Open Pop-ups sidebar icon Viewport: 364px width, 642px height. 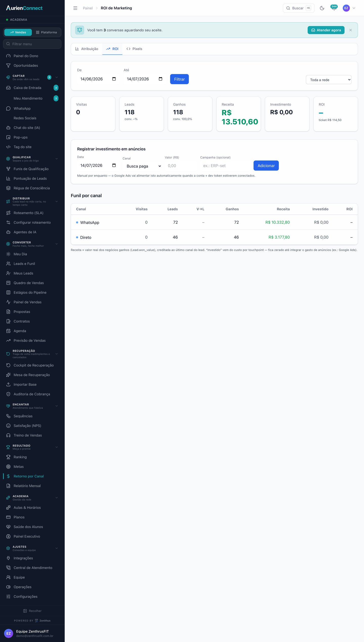(8, 137)
